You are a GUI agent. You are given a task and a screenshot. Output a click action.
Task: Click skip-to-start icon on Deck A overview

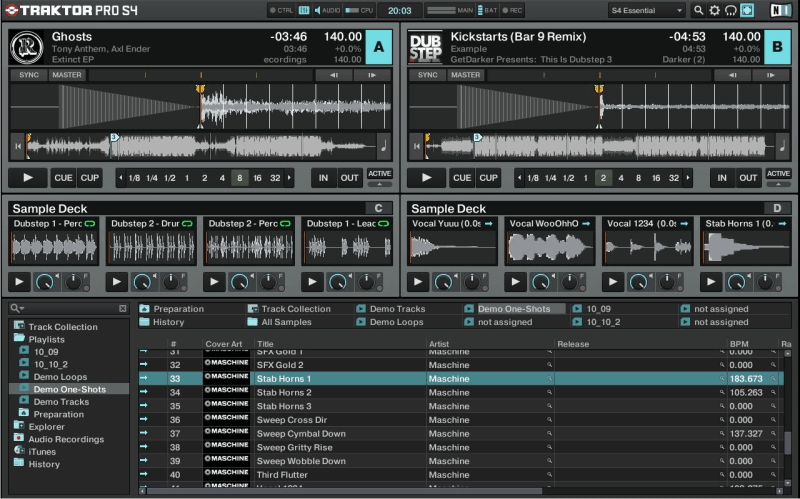(x=17, y=147)
